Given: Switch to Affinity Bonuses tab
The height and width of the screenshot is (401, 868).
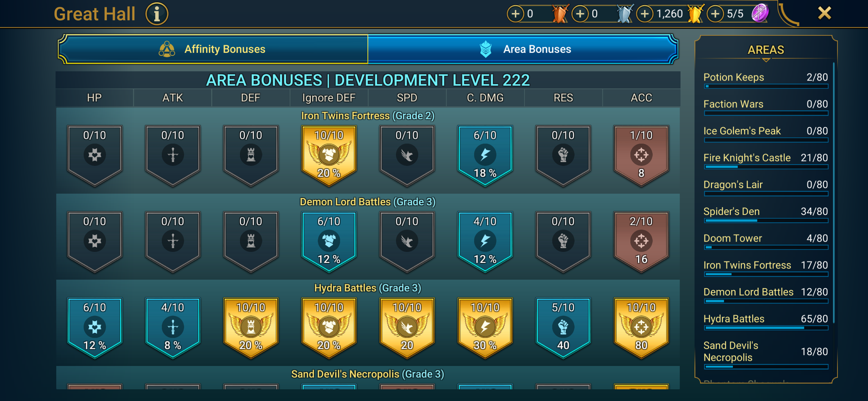Looking at the screenshot, I should (x=213, y=49).
